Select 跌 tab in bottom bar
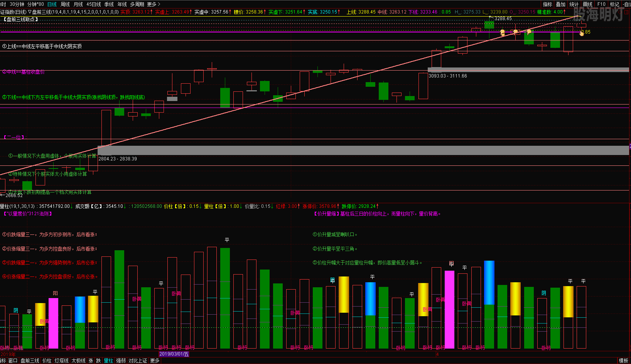The image size is (631, 364). [x=98, y=361]
